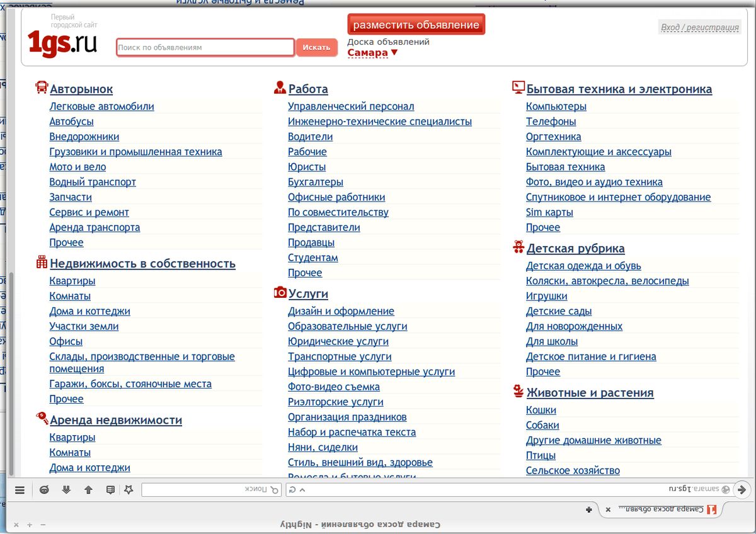Viewport: 756px width, 534px height.
Task: Click the bus icon beside Авторынок
Action: click(x=42, y=88)
